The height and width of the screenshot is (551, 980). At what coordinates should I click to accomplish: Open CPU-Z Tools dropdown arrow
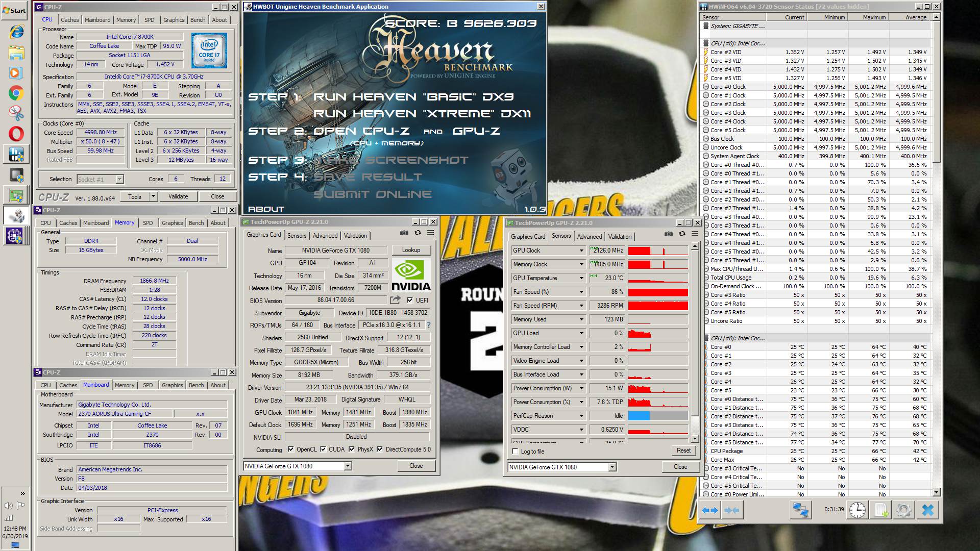point(153,196)
